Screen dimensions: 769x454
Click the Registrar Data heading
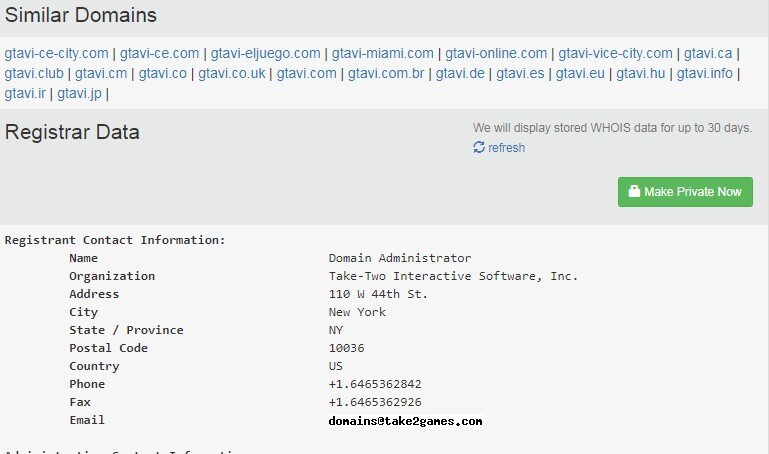click(72, 132)
